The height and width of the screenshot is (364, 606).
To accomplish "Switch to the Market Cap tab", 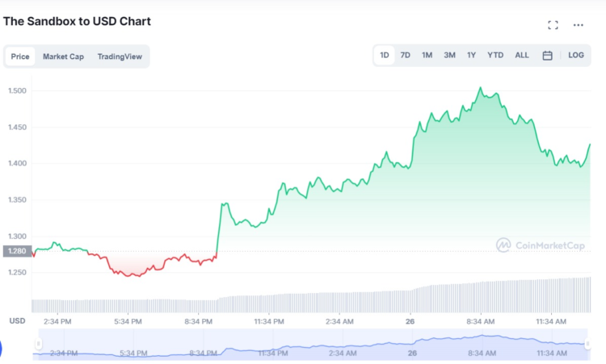I will (63, 56).
